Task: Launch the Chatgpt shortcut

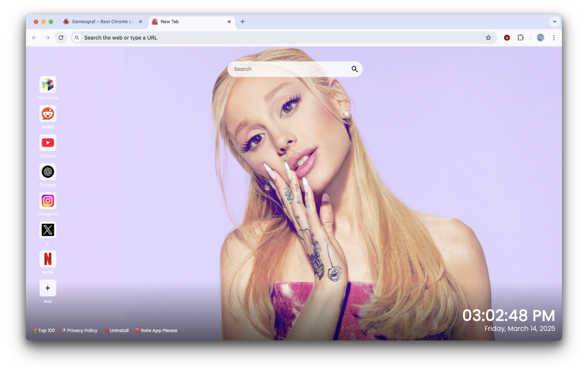Action: click(48, 172)
